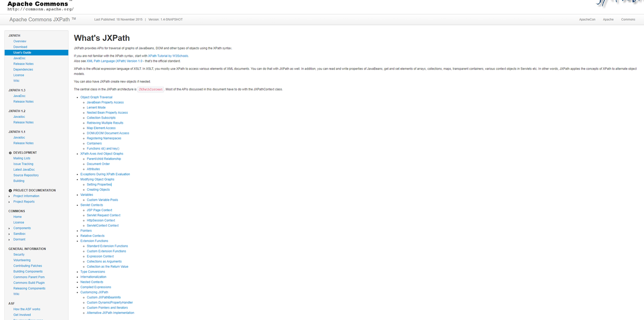Go to Download in the sidebar
The width and height of the screenshot is (644, 320).
pyautogui.click(x=20, y=47)
